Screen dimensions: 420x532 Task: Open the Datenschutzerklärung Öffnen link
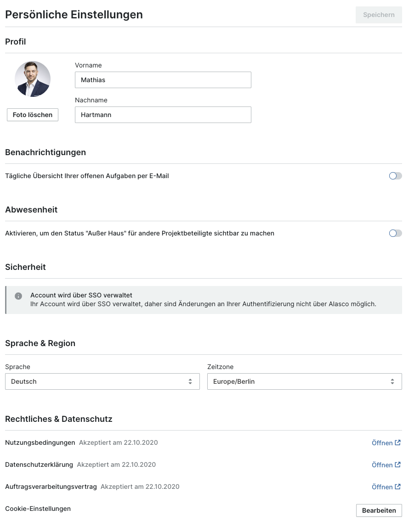pos(386,465)
